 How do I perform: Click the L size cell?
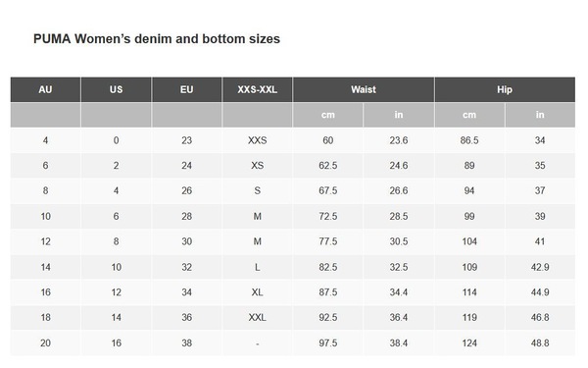pos(257,267)
